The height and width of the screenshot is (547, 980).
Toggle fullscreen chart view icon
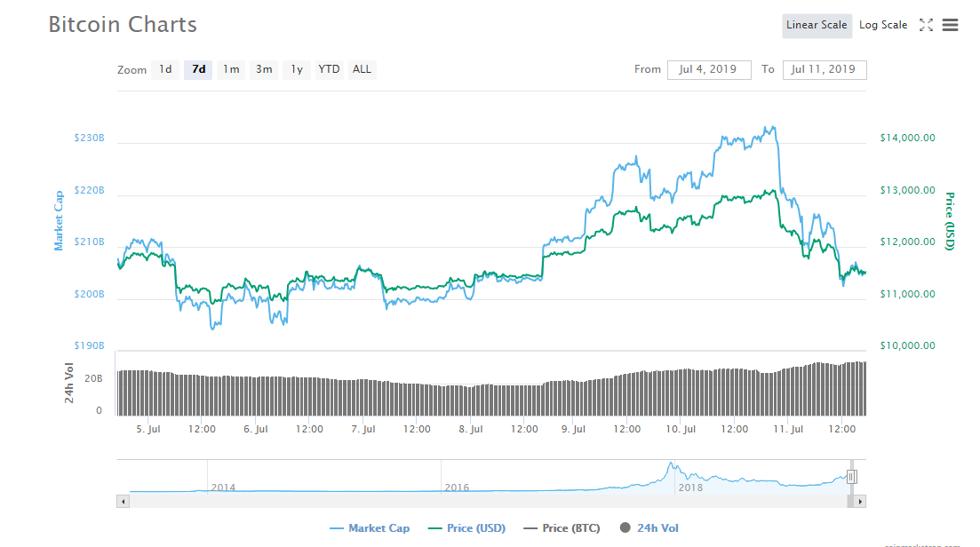pos(927,25)
